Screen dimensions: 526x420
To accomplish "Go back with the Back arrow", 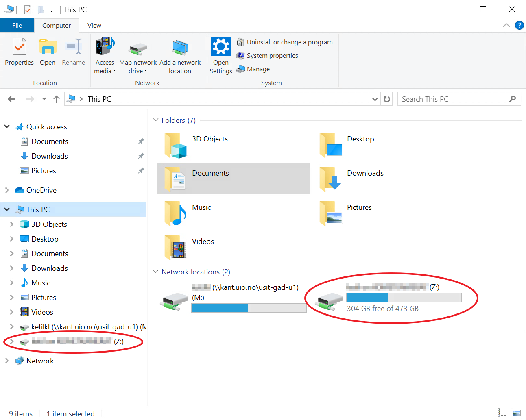I will (x=12, y=99).
